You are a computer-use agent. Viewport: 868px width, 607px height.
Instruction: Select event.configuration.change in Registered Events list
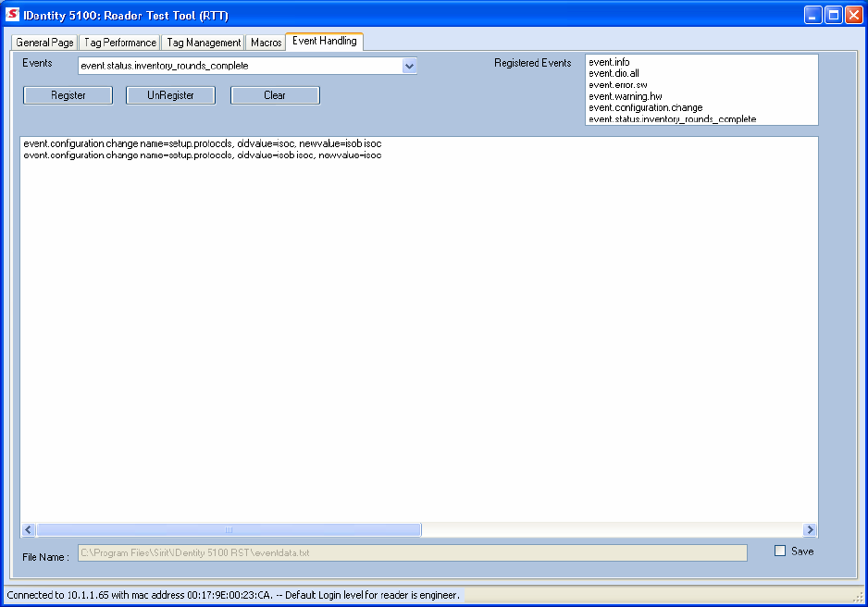pyautogui.click(x=646, y=107)
